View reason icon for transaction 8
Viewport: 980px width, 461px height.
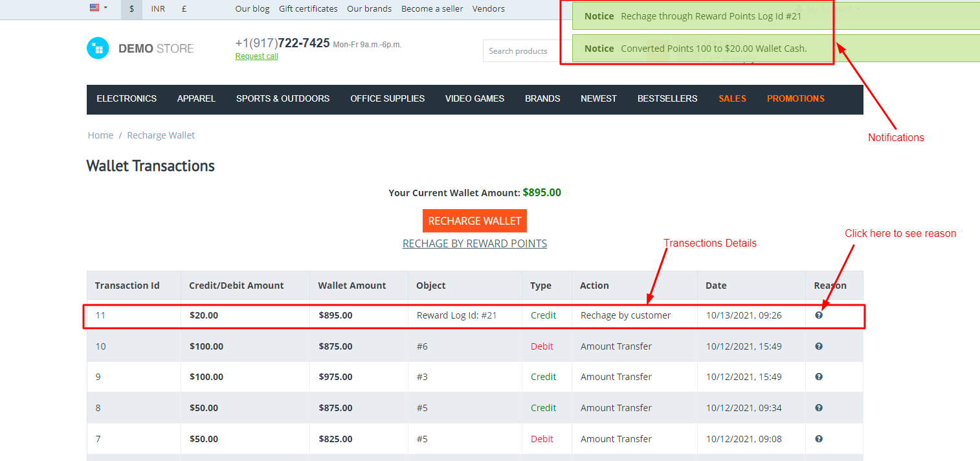pos(819,408)
